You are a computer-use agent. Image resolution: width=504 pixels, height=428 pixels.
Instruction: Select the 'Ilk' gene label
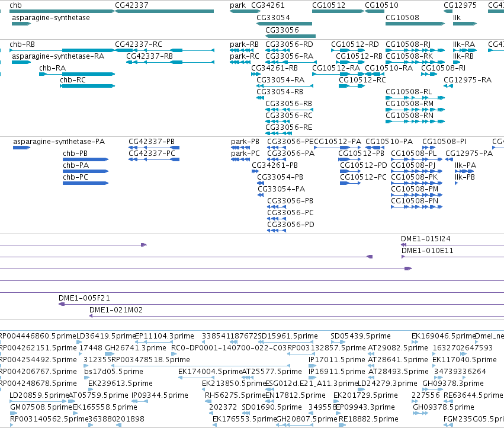tap(457, 18)
